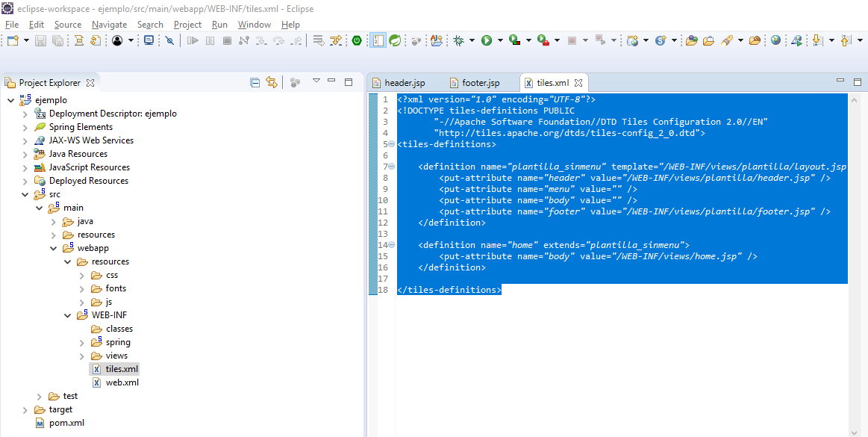This screenshot has width=868, height=437.
Task: Select the css folder
Action: pyautogui.click(x=112, y=275)
